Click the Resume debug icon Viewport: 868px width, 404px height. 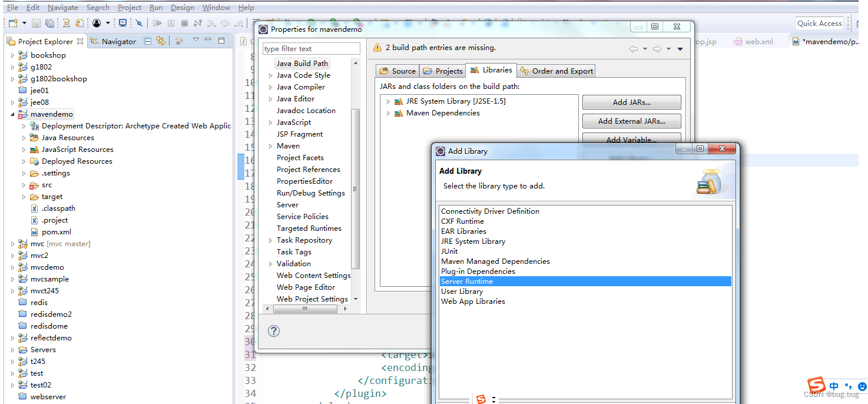coord(157,24)
